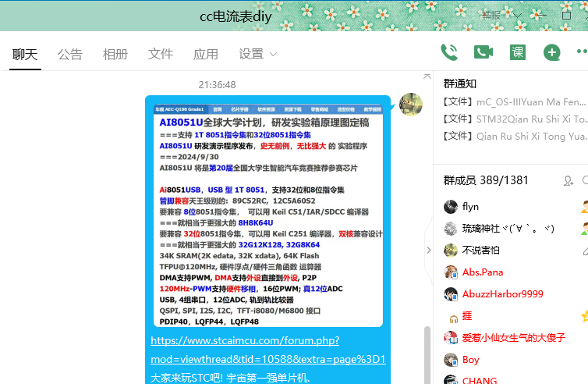588x384 pixels.
Task: Switch to the 聊天 tab
Action: (25, 55)
